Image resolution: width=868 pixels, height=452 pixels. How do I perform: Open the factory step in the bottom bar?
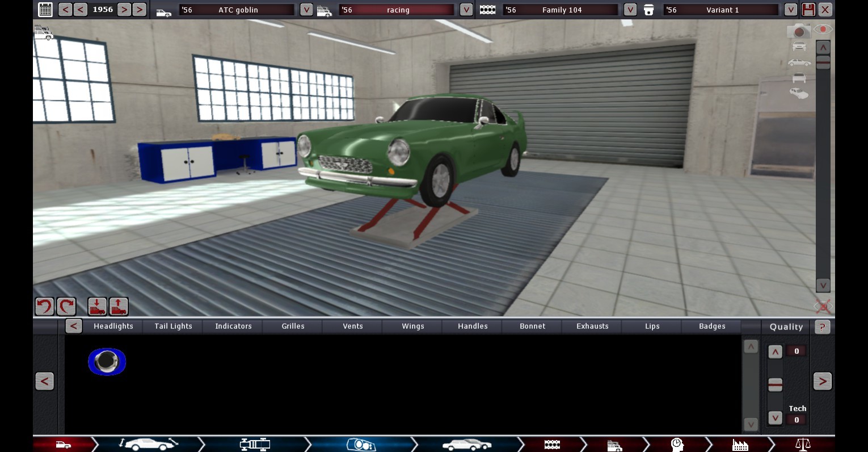pos(740,445)
